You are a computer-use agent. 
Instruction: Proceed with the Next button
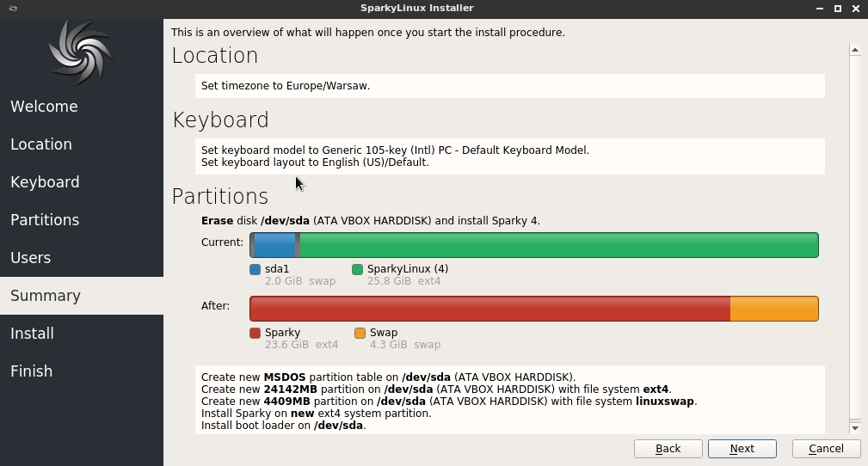click(x=742, y=449)
